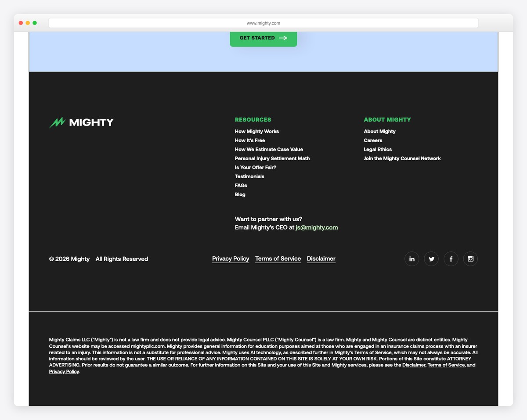
Task: Open the Is Your Offer Fair page
Action: [255, 167]
